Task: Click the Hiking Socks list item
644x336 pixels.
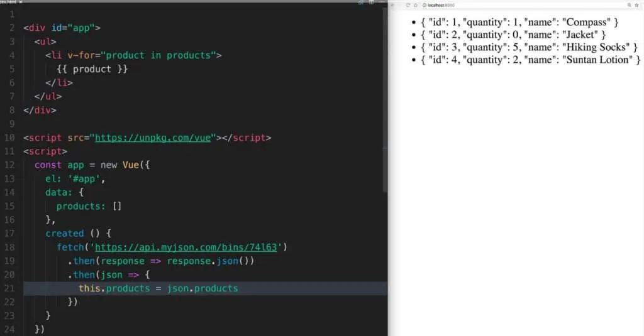Action: click(529, 47)
